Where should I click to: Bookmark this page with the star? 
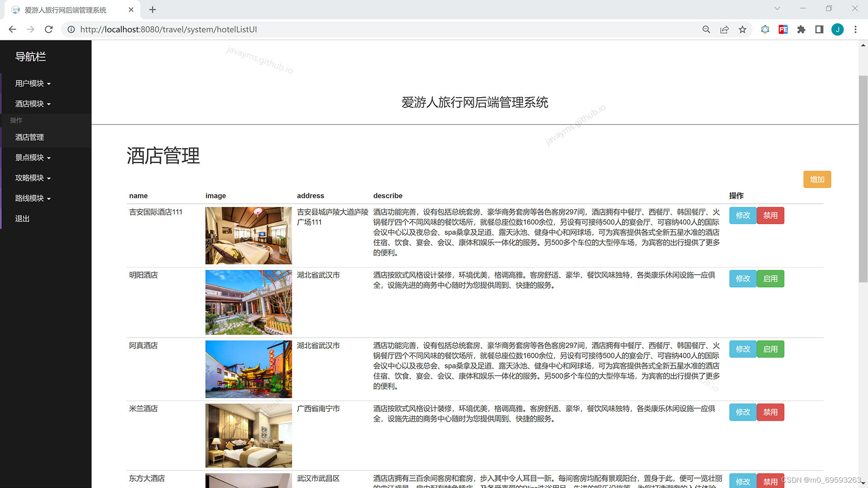point(742,29)
